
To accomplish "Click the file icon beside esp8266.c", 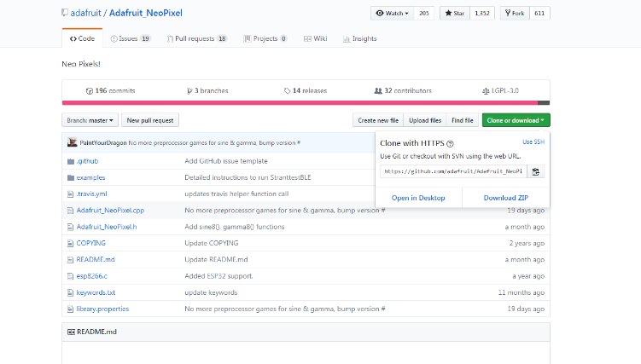I will point(70,276).
